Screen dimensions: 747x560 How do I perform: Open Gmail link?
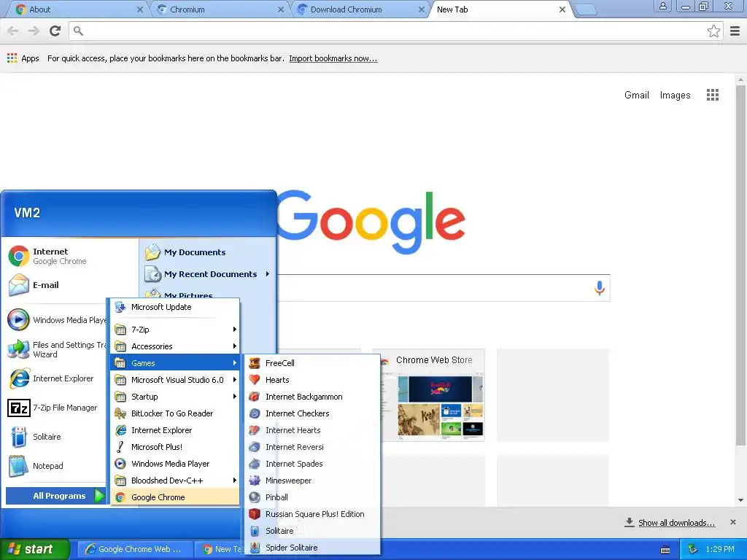click(x=636, y=95)
